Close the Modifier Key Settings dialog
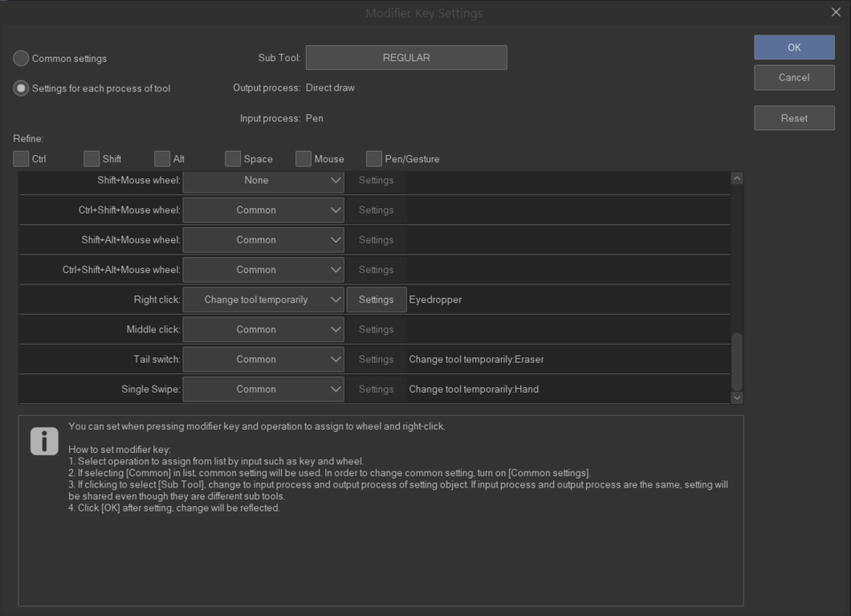Screen dimensions: 851x616 click(x=836, y=12)
